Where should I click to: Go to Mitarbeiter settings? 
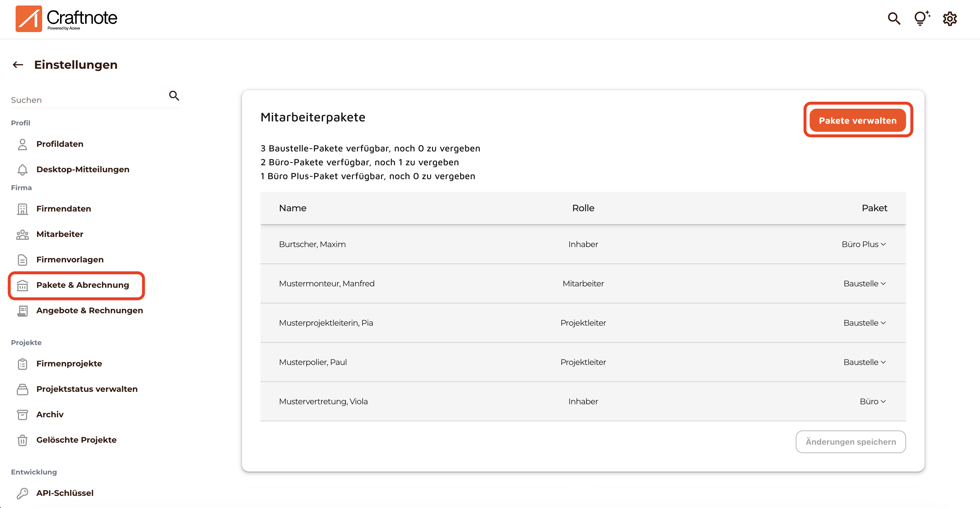60,234
